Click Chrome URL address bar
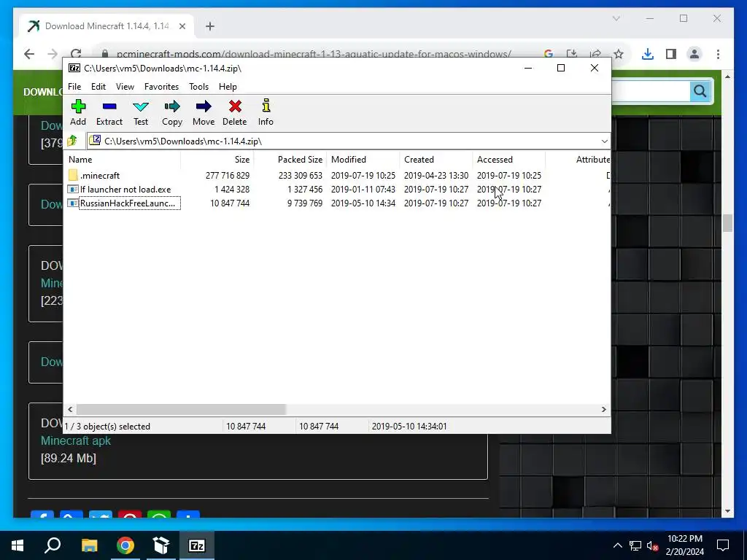 coord(314,54)
